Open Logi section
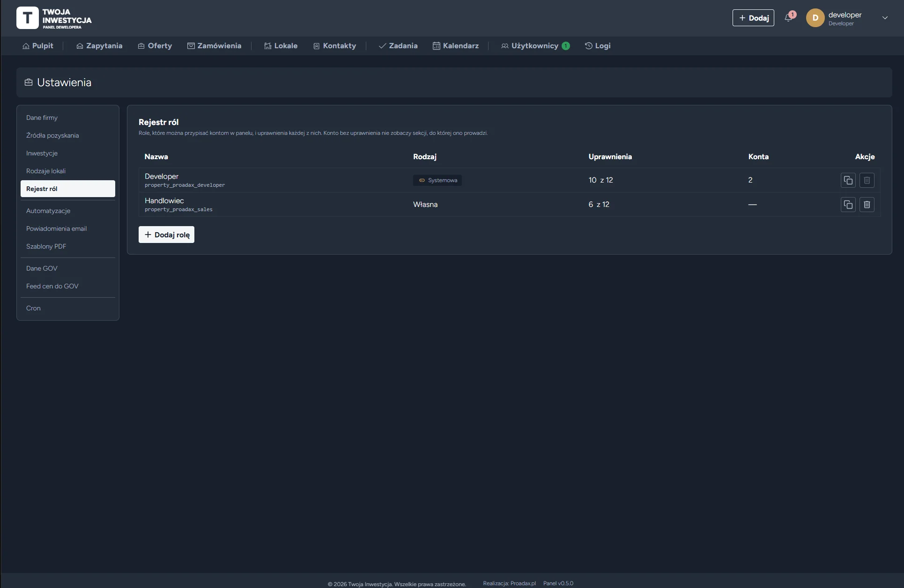The height and width of the screenshot is (588, 904). (598, 46)
